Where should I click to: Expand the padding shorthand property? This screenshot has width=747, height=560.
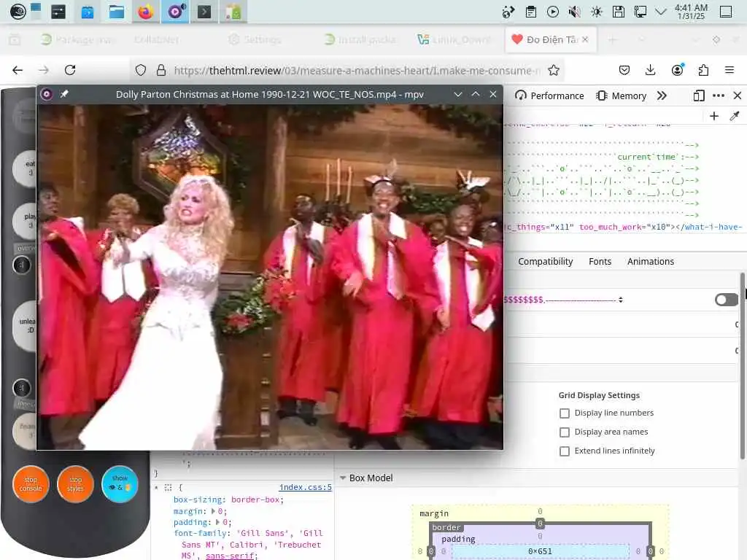pos(217,522)
